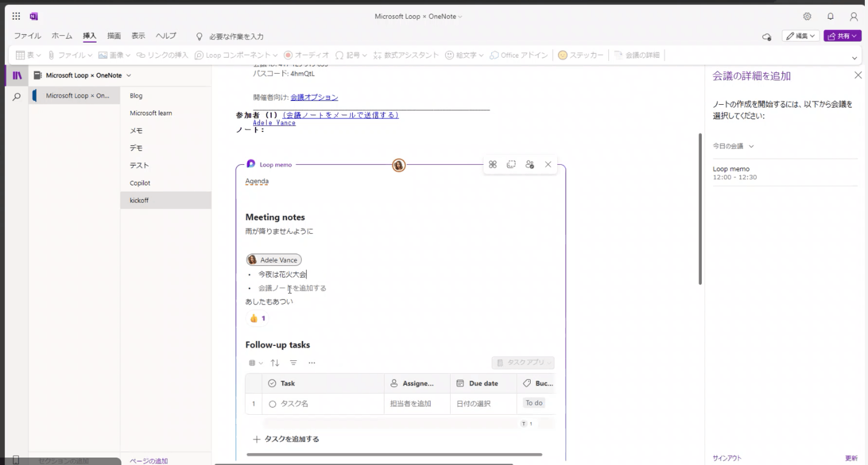Open Loop component sharing people icon
868x465 pixels.
click(x=529, y=164)
